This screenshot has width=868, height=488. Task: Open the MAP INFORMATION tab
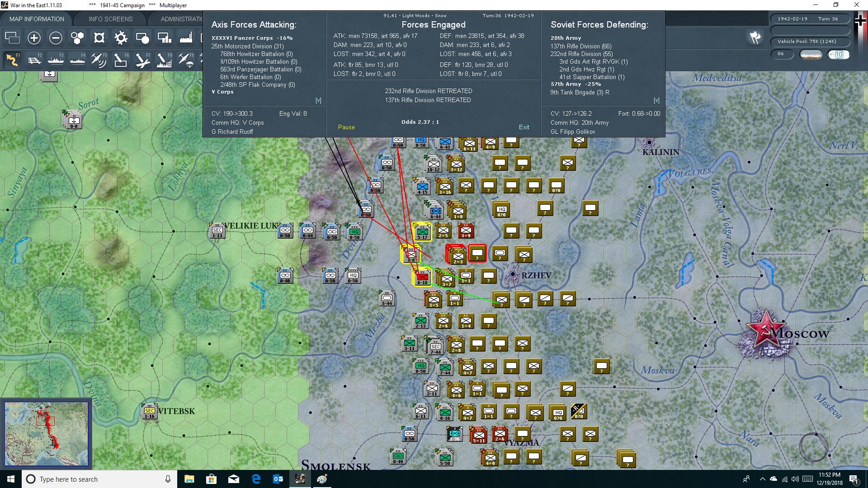pos(37,19)
